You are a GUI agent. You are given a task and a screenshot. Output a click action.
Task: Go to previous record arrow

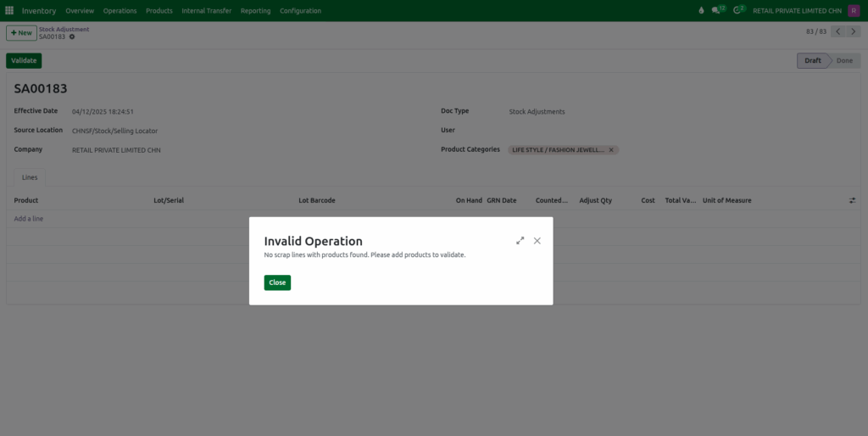(838, 31)
